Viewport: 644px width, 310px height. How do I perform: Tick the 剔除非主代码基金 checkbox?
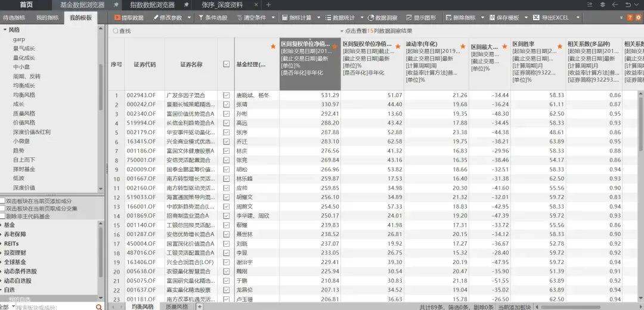pyautogui.click(x=3, y=216)
